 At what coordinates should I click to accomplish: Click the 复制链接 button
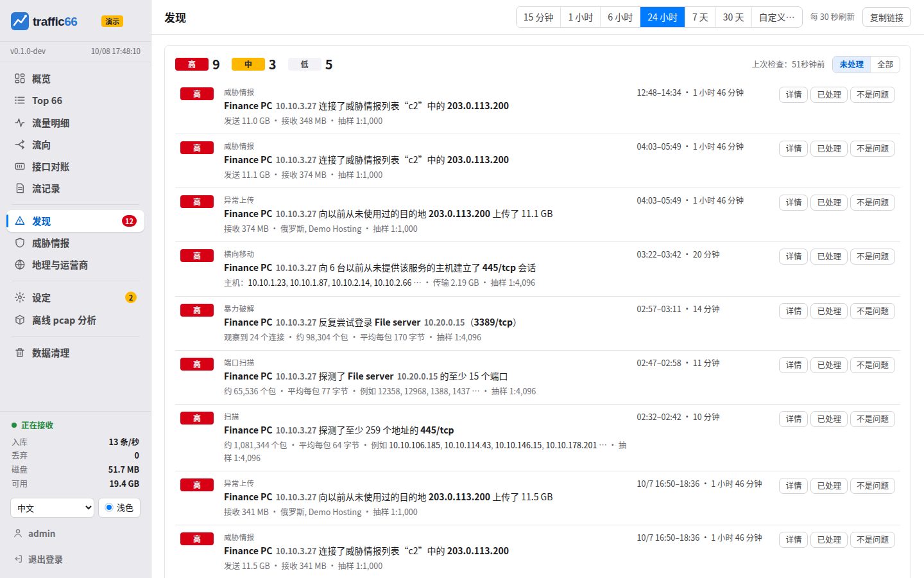tap(887, 17)
